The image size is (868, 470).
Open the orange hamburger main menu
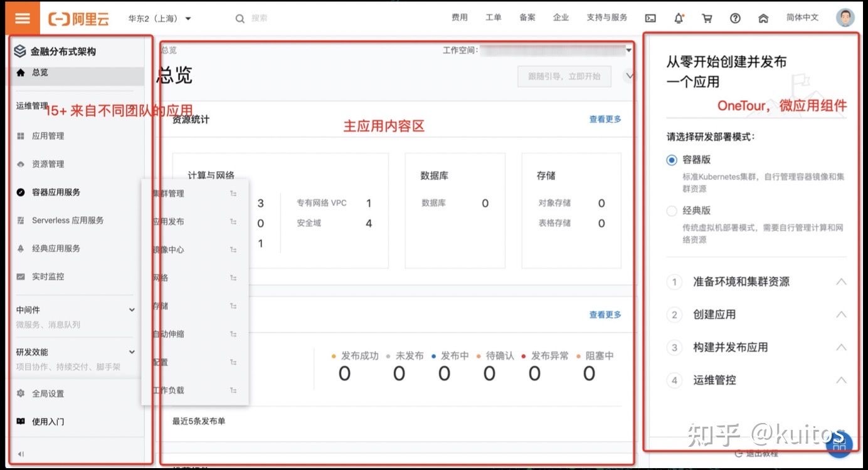point(23,18)
